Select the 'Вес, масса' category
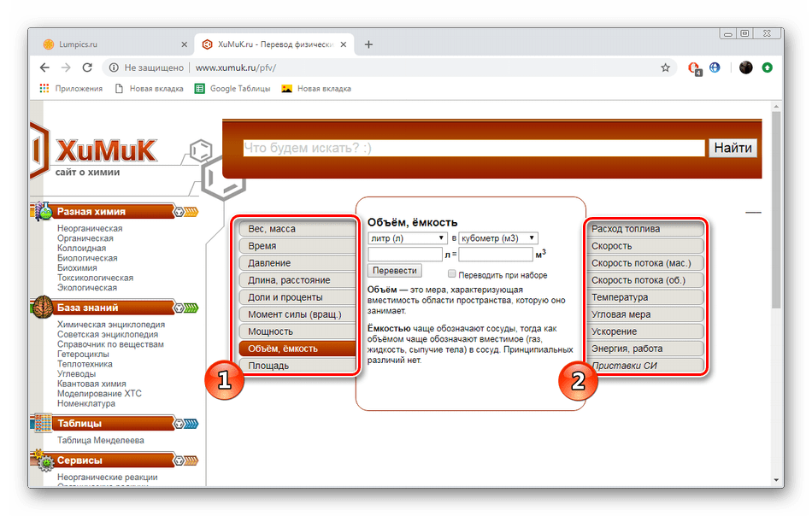The height and width of the screenshot is (516, 812). pyautogui.click(x=297, y=229)
